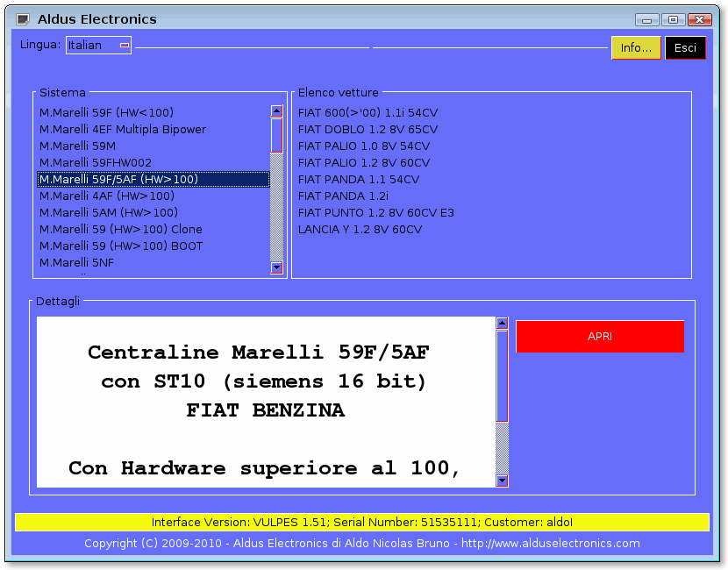Click the Dettagli description text area
This screenshot has height=570, width=728.
click(x=266, y=402)
